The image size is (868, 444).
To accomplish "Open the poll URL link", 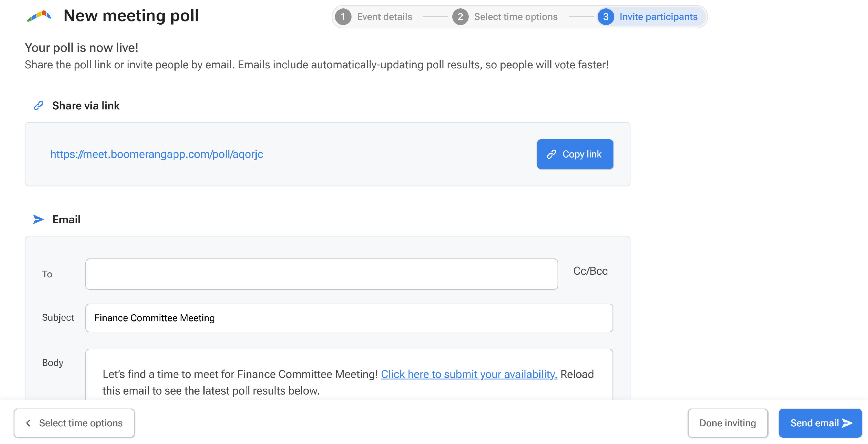I will (157, 154).
